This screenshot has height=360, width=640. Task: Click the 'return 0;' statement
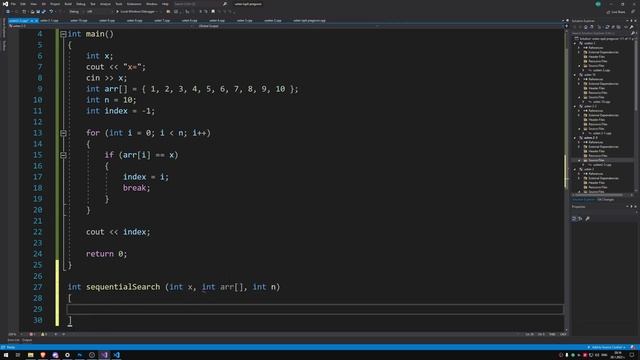click(x=107, y=254)
